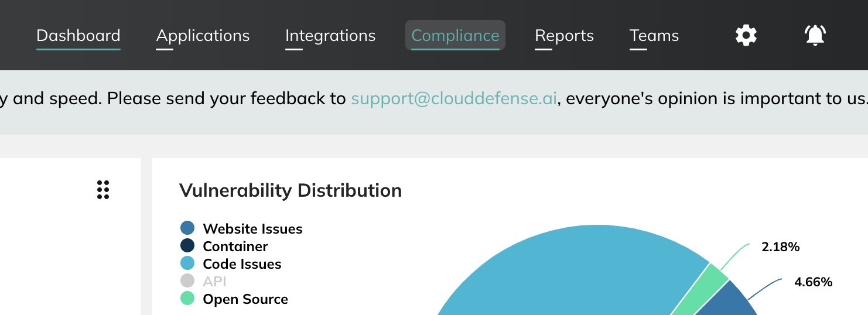This screenshot has width=868, height=315.
Task: Switch to the Integrations tab
Action: [x=330, y=36]
